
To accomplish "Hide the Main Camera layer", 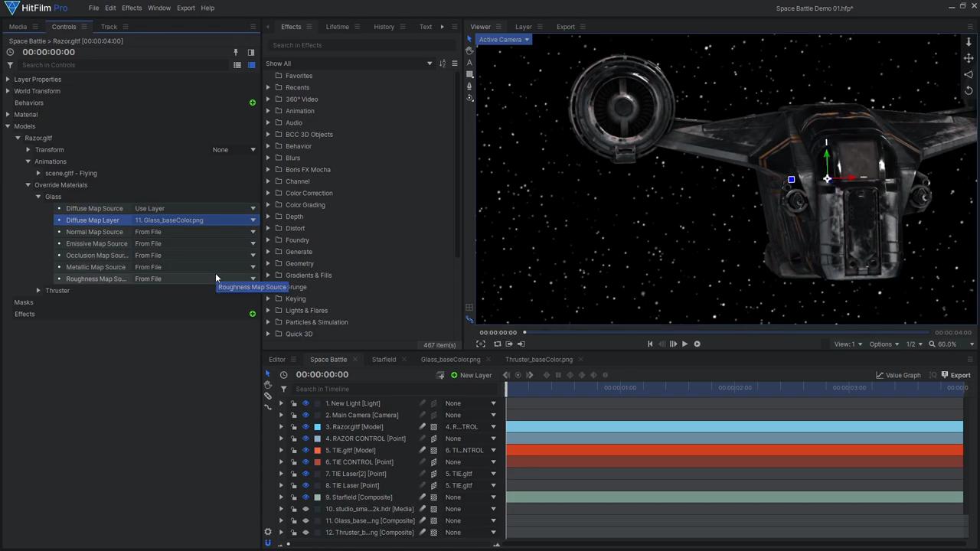I will [x=305, y=415].
